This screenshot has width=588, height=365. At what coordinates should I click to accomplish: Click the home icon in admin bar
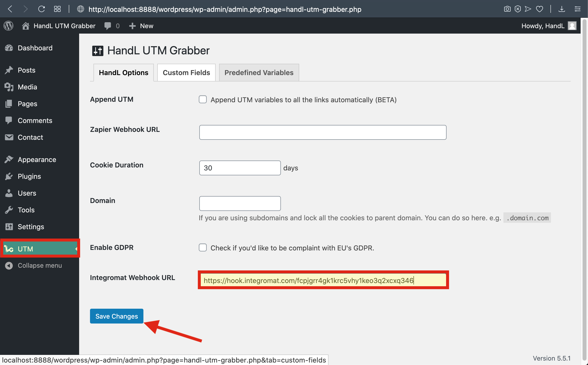pos(25,26)
